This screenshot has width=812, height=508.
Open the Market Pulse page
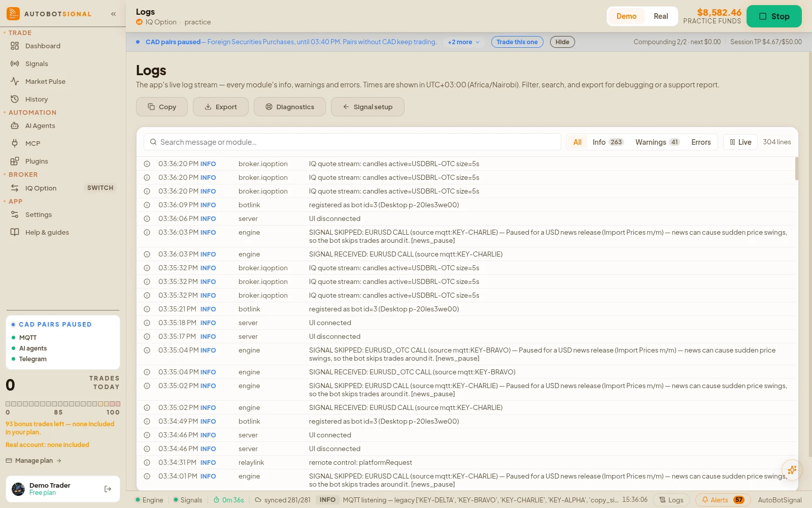tap(45, 81)
